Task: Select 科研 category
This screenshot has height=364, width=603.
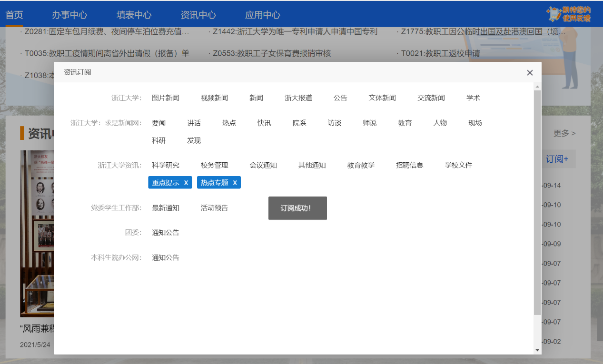Action: 159,140
